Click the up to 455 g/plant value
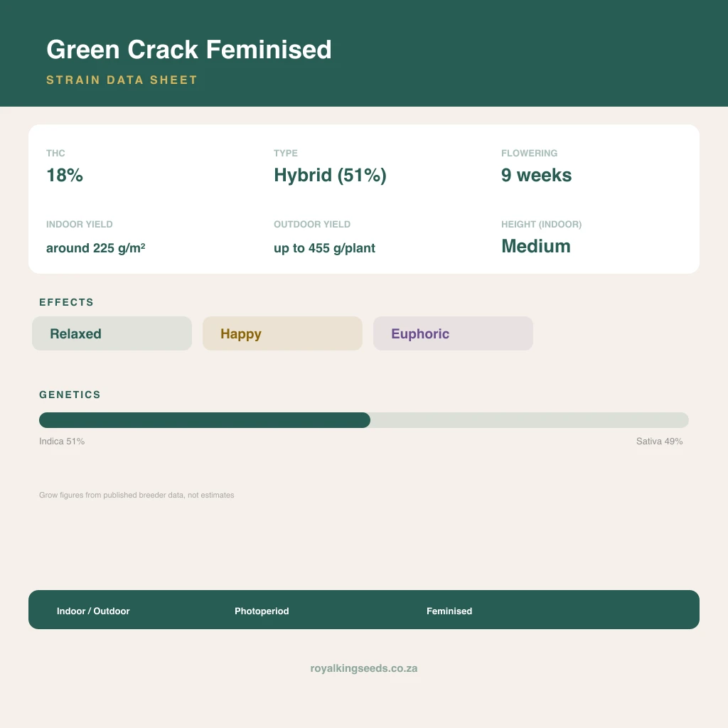Image resolution: width=728 pixels, height=728 pixels. click(x=324, y=248)
